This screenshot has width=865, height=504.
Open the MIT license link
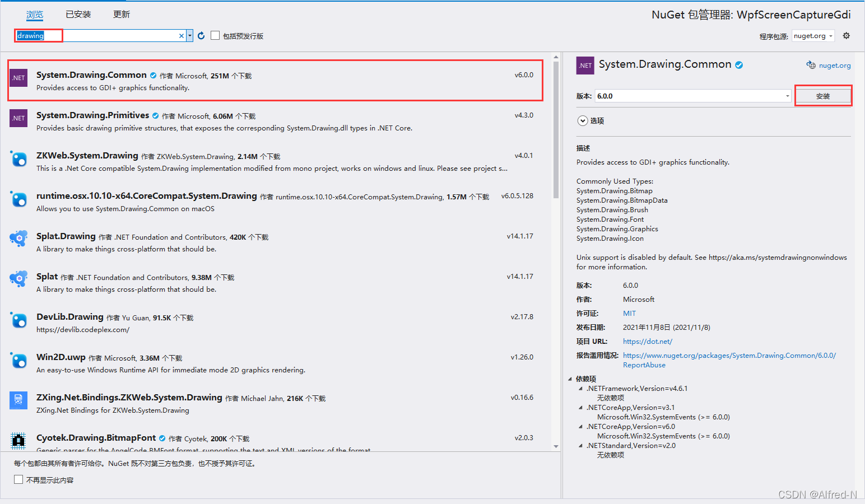[629, 314]
